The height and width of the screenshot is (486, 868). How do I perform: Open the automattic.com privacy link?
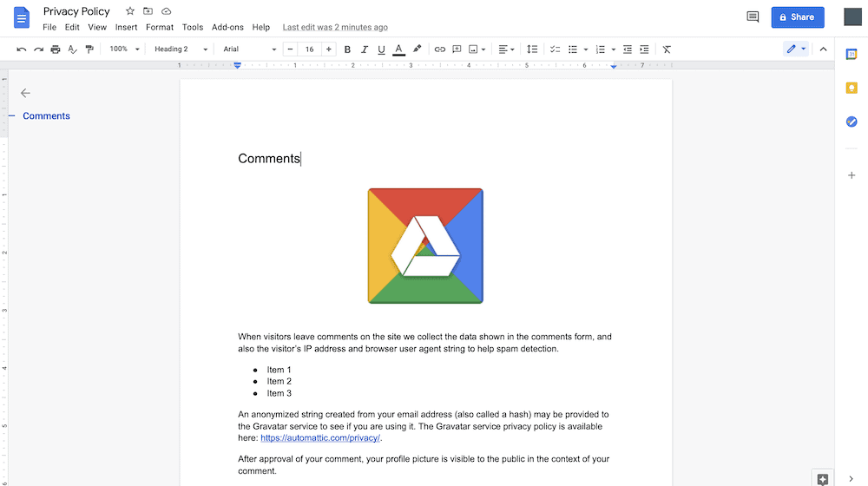(320, 438)
